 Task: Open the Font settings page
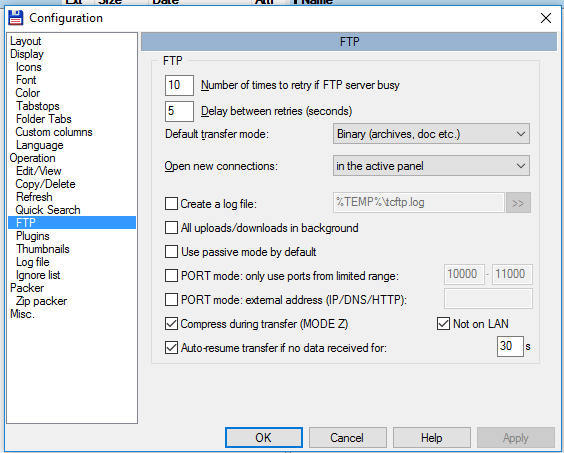point(26,80)
